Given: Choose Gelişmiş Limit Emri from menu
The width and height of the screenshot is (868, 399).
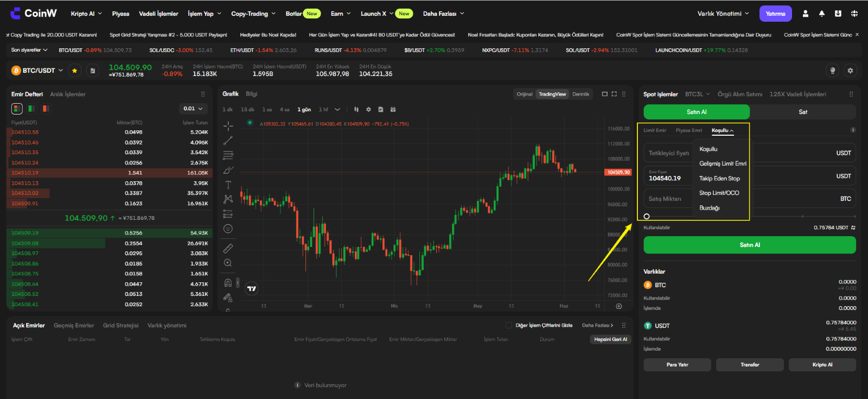Looking at the screenshot, I should 723,163.
